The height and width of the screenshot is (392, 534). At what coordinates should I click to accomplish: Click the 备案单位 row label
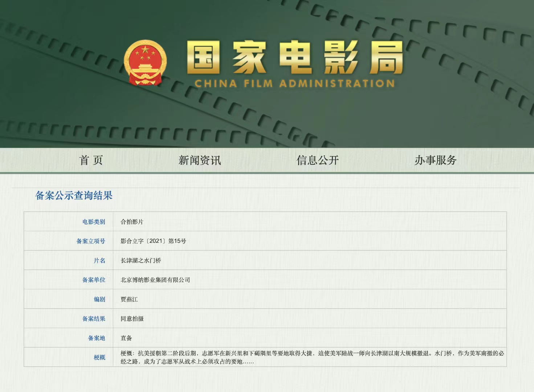(94, 280)
